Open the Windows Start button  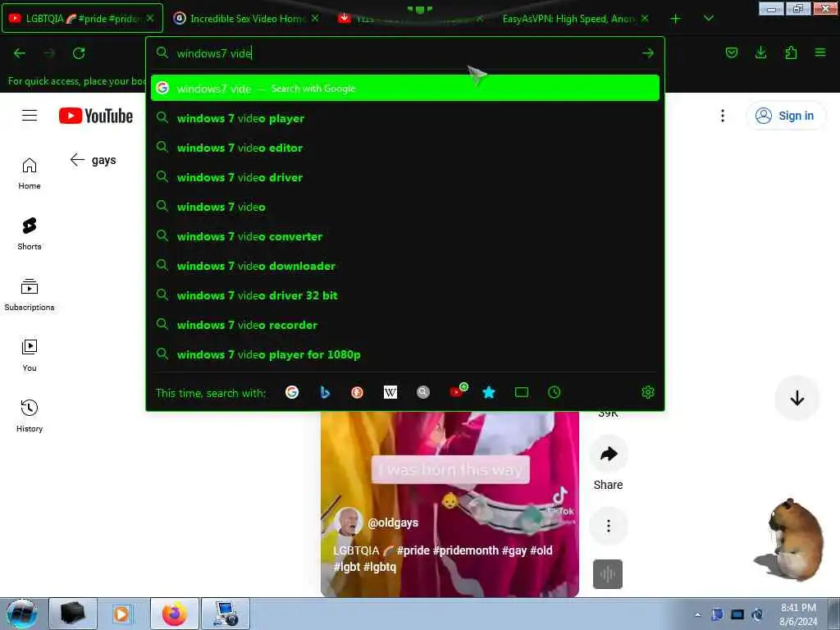pyautogui.click(x=21, y=614)
